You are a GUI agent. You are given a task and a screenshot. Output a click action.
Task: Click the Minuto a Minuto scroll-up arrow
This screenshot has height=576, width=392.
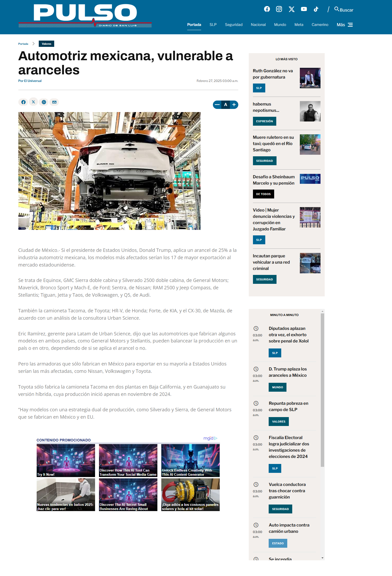(322, 311)
